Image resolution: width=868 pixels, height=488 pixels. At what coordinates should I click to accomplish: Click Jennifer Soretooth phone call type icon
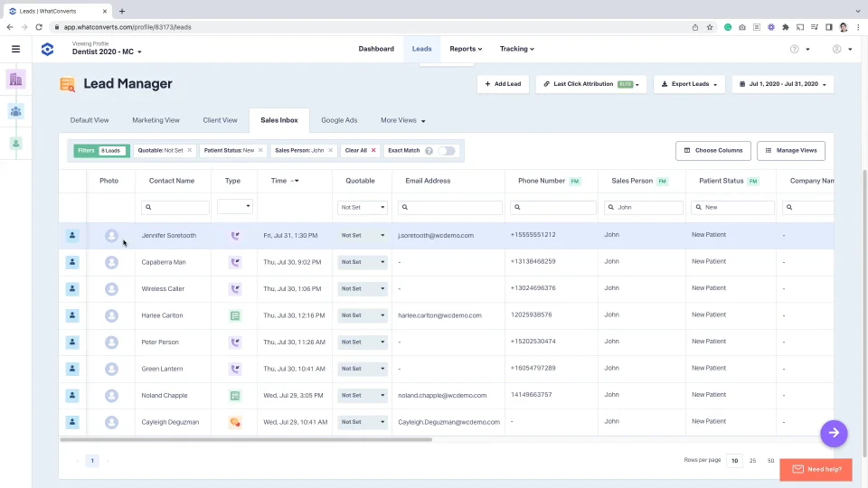pyautogui.click(x=235, y=236)
